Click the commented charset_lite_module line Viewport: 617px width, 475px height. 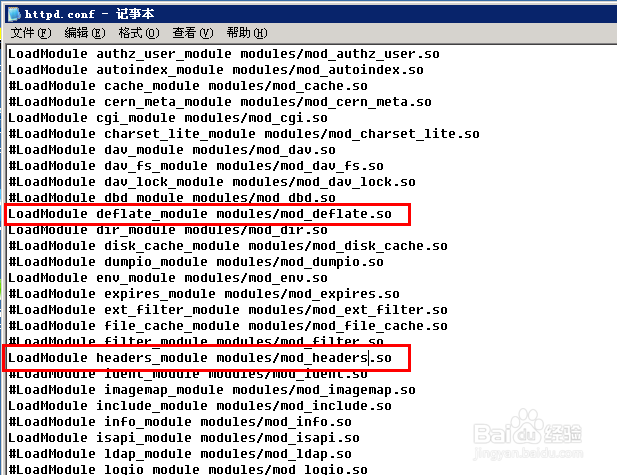click(244, 134)
